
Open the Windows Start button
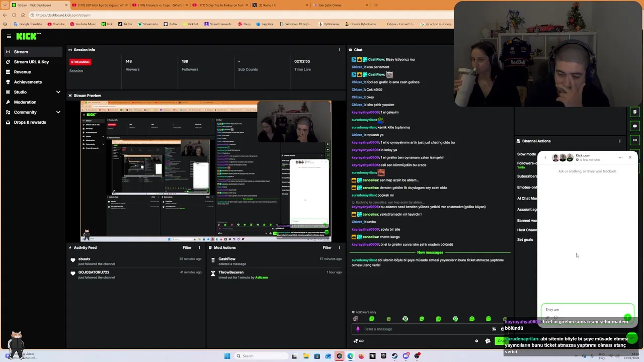click(x=227, y=356)
